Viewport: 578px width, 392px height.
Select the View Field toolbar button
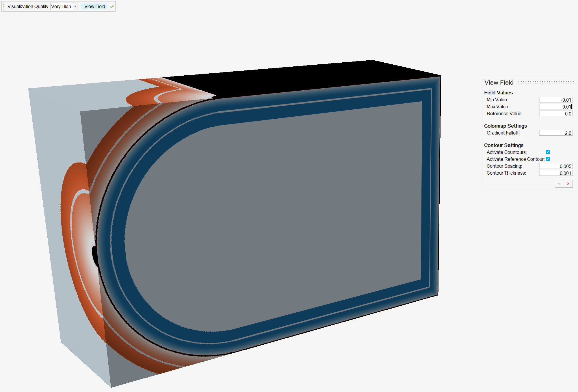(x=94, y=7)
